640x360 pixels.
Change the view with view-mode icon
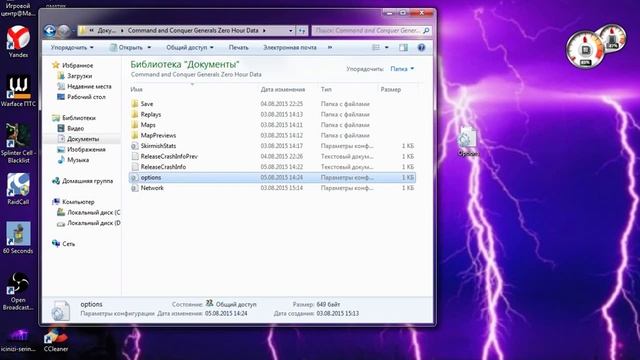click(376, 47)
